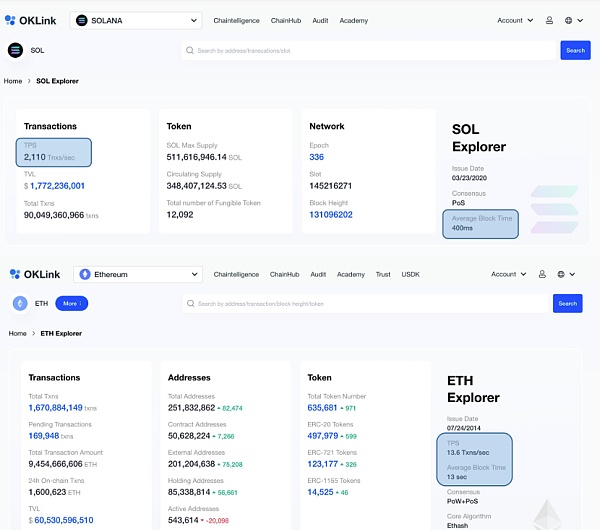Click the user profile icon in Solana header
600x532 pixels.
pyautogui.click(x=543, y=20)
